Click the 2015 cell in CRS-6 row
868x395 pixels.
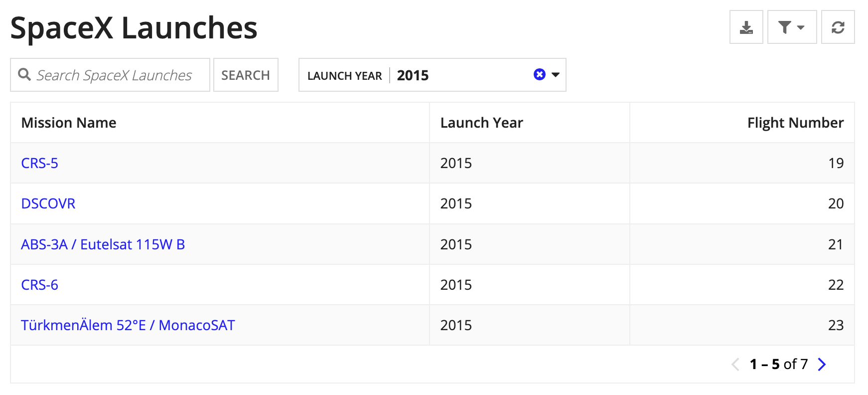point(530,285)
